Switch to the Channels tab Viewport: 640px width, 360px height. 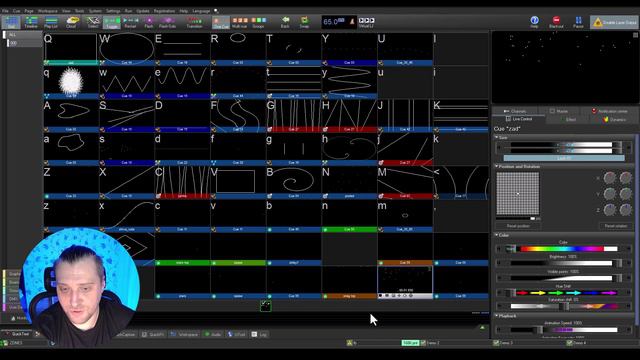point(515,111)
